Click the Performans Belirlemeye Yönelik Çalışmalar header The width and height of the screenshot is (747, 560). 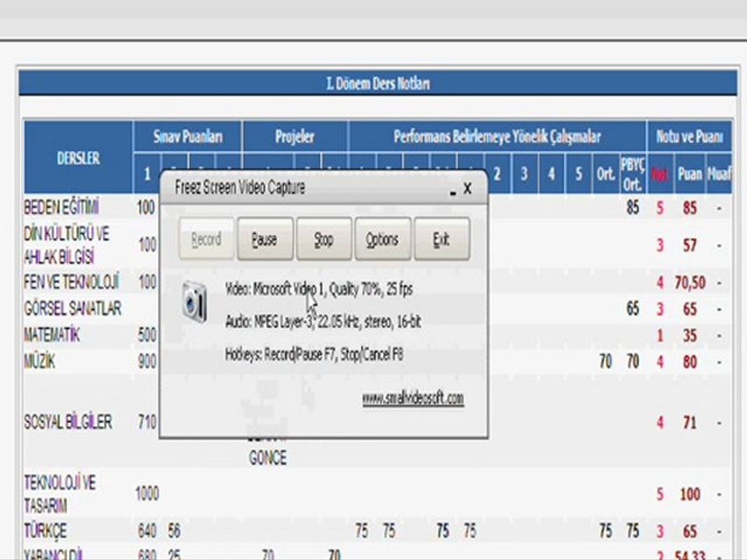pyautogui.click(x=497, y=137)
